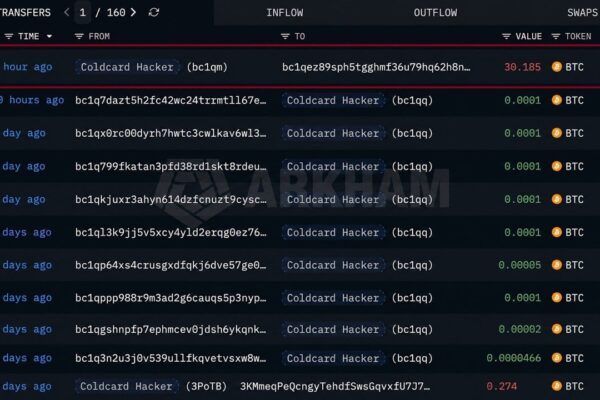
Task: Open Coldcard Hacker recipient in bc1qkjuxr3ahyn row
Action: point(333,199)
